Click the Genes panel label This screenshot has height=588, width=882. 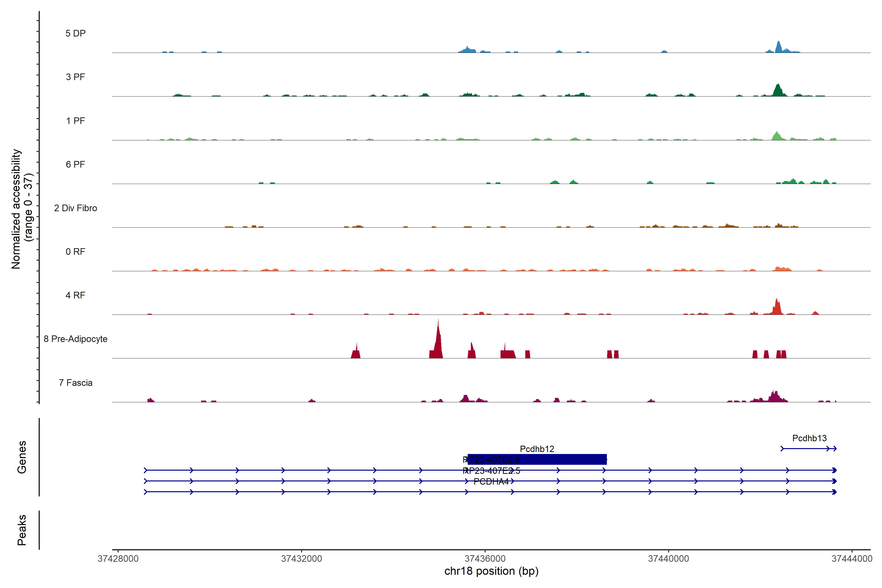(22, 457)
